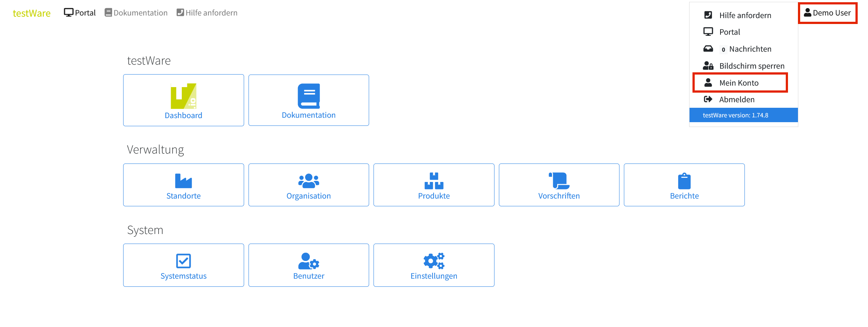This screenshot has width=868, height=327.
Task: Click the testWare brand logo link
Action: click(32, 13)
